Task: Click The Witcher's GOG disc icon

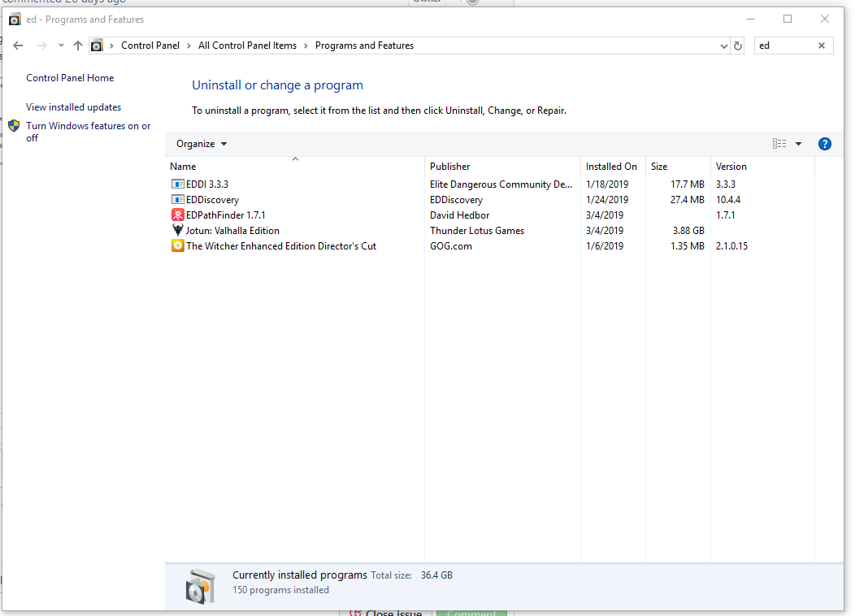Action: click(177, 245)
